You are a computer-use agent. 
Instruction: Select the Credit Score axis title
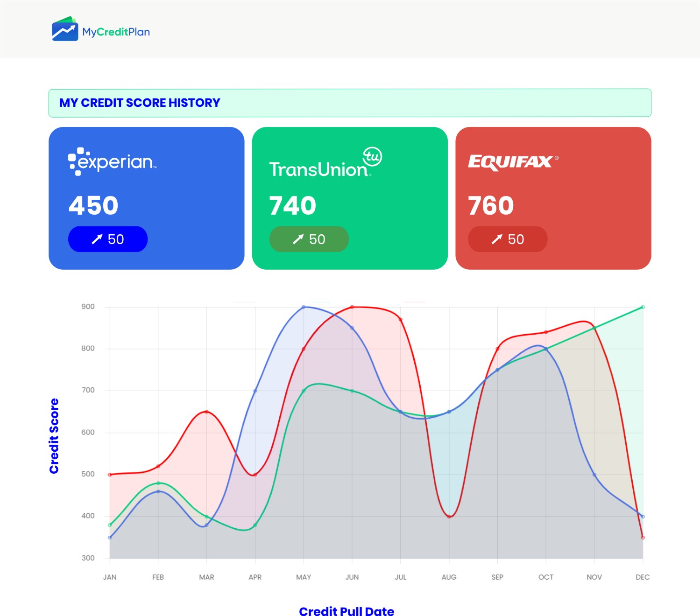click(x=54, y=436)
